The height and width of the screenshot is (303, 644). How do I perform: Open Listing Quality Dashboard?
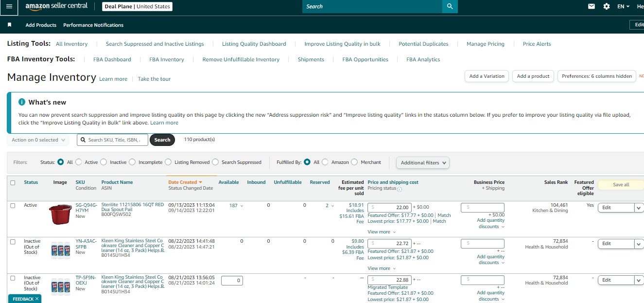254,44
